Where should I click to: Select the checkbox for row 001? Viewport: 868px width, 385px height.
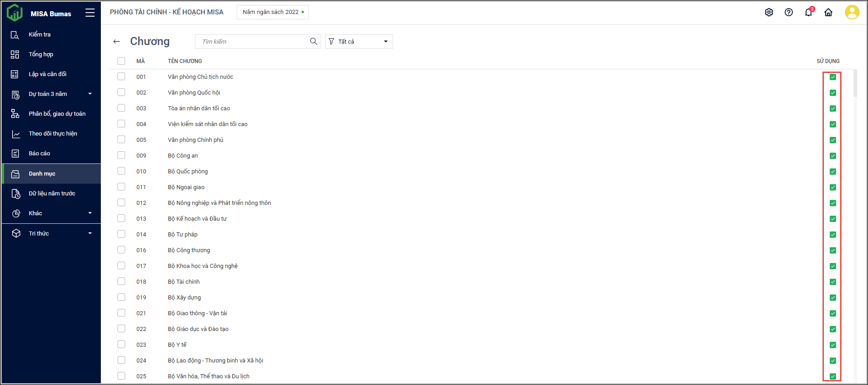(x=121, y=77)
